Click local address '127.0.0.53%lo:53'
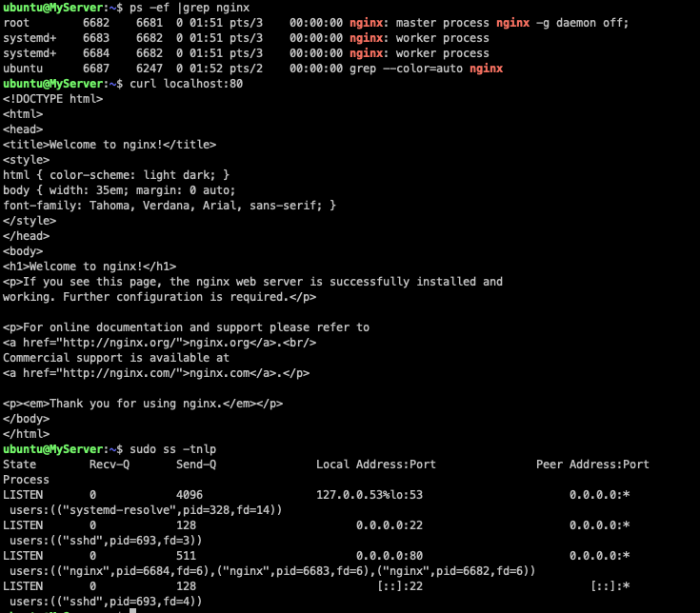 (x=370, y=495)
